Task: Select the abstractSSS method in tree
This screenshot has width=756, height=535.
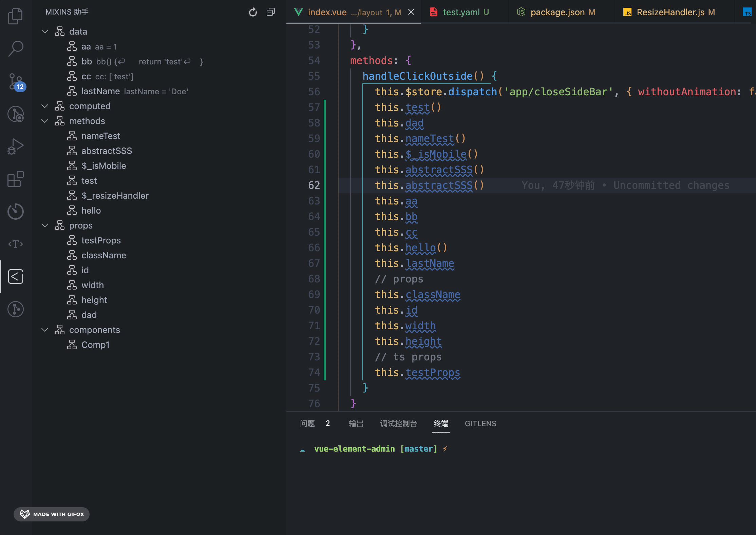Action: pyautogui.click(x=107, y=151)
